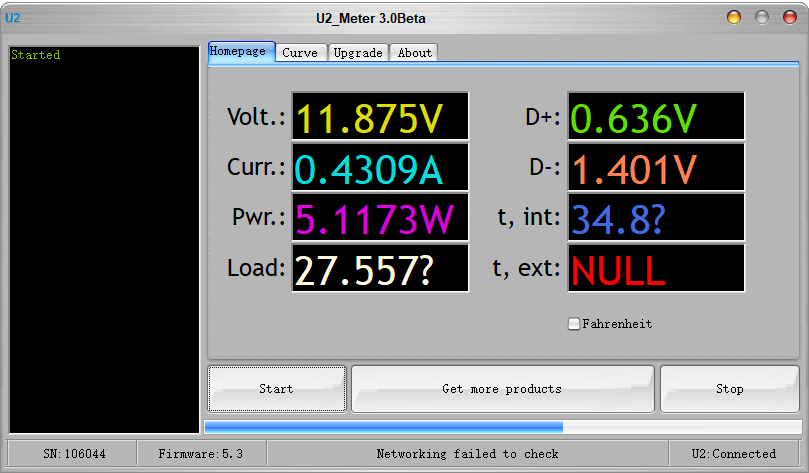Click the black log panel showing Started

[x=104, y=240]
